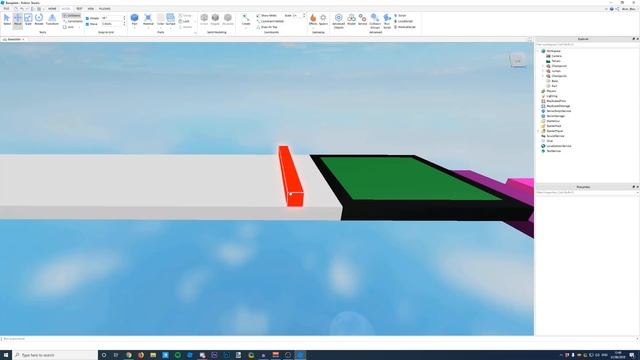This screenshot has height=360, width=640.
Task: Switch to the TEST ribbon tab
Action: tap(79, 9)
